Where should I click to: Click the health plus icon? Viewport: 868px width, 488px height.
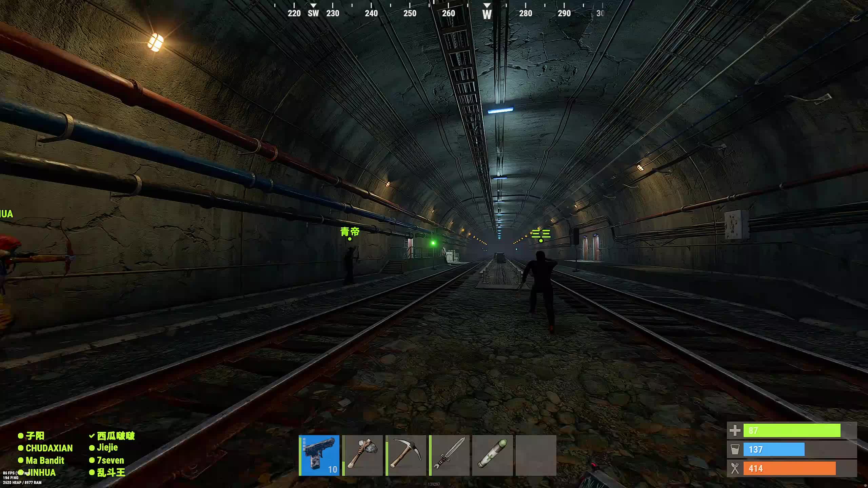click(x=735, y=431)
